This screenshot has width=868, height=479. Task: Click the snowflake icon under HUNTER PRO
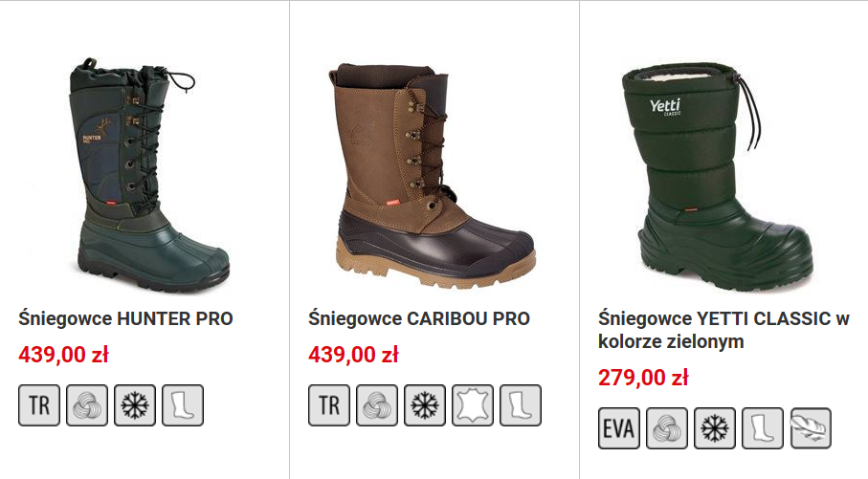[x=135, y=405]
